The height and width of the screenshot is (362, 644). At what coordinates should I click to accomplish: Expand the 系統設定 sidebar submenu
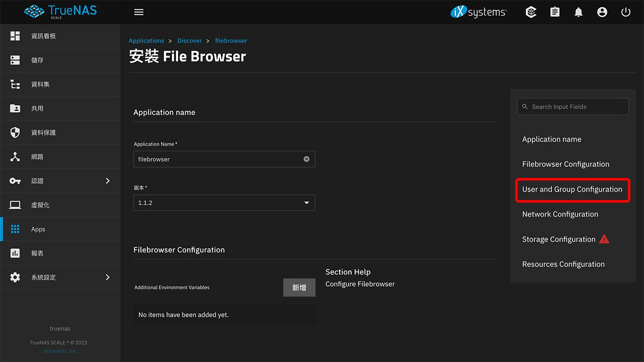pos(107,278)
